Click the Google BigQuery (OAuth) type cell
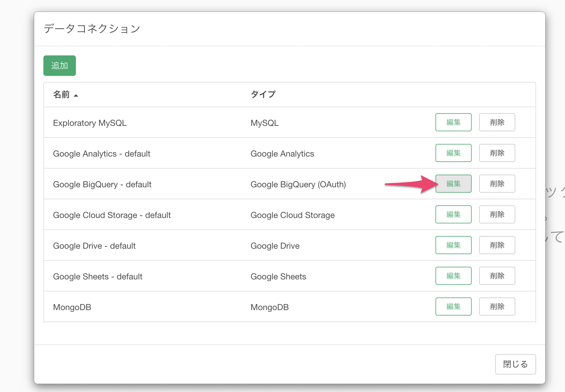The height and width of the screenshot is (392, 565). (298, 185)
